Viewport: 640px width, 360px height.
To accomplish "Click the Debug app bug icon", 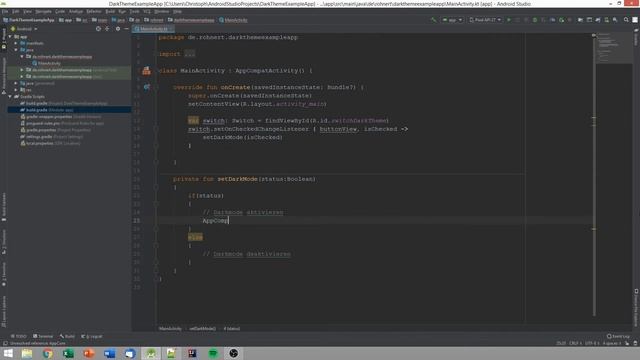I will point(535,20).
